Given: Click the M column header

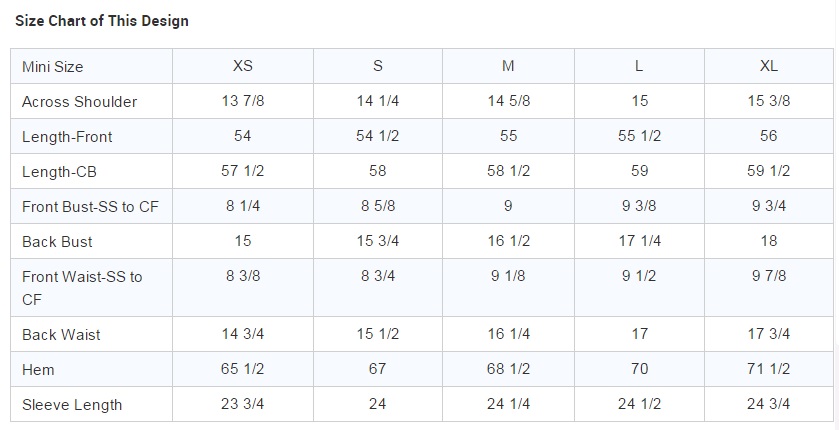Looking at the screenshot, I should (508, 66).
